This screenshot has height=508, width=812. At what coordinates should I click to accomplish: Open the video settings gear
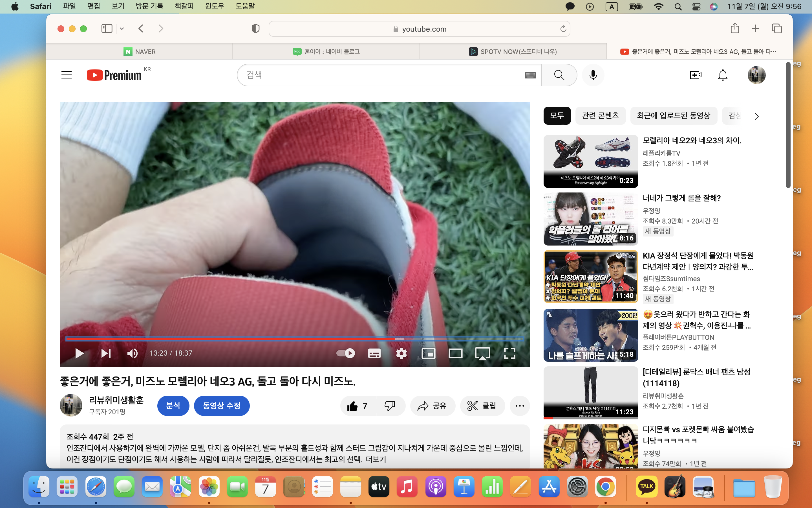401,353
